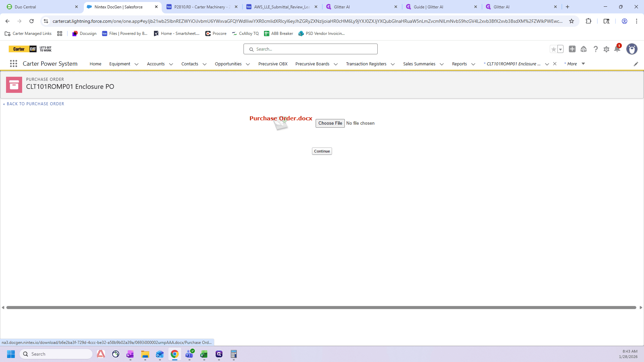Click the Trailhead guidance center icon

(x=584, y=49)
